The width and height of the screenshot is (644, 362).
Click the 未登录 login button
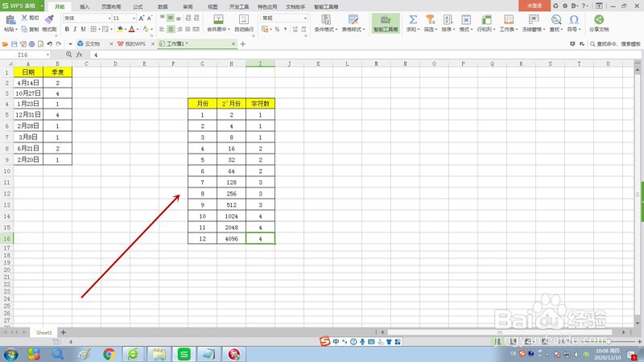point(535,6)
